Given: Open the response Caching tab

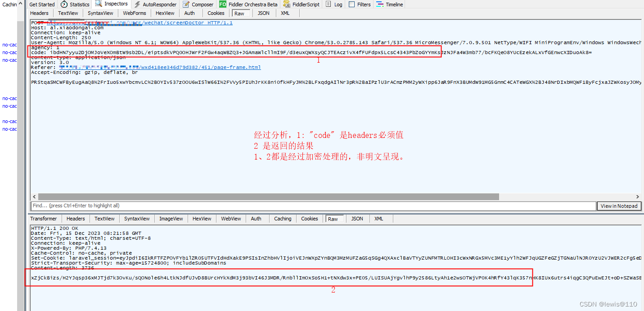Looking at the screenshot, I should (x=283, y=219).
